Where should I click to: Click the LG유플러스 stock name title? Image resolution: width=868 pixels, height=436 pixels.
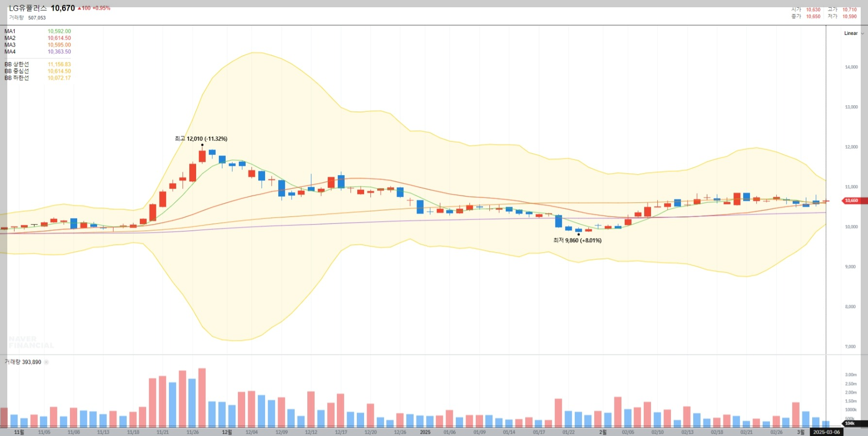[28, 8]
